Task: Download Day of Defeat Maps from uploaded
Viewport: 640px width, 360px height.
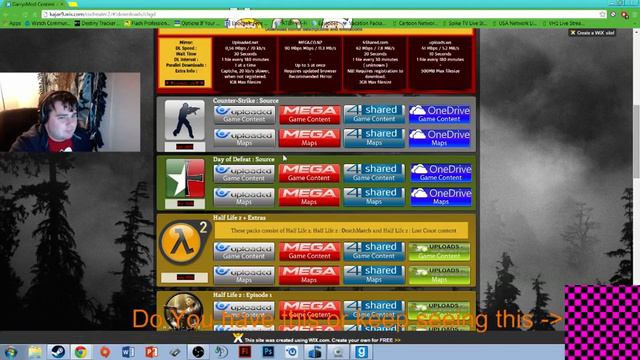Action: tap(244, 197)
